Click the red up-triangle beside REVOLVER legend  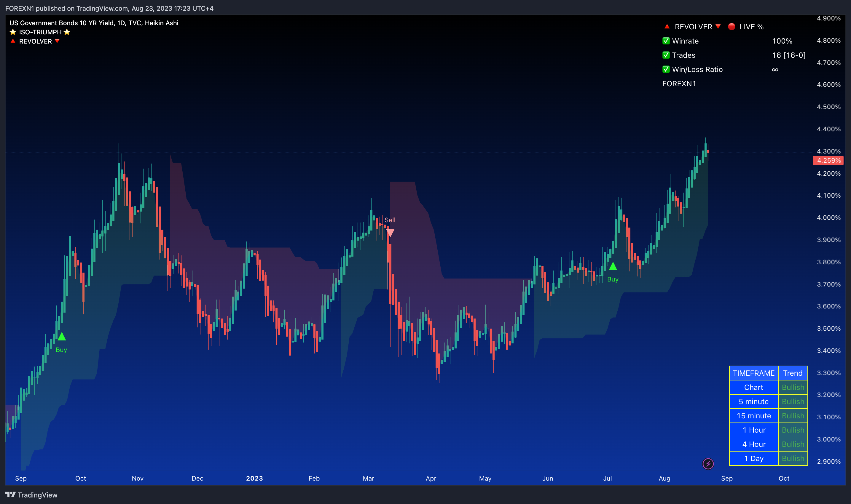click(13, 41)
